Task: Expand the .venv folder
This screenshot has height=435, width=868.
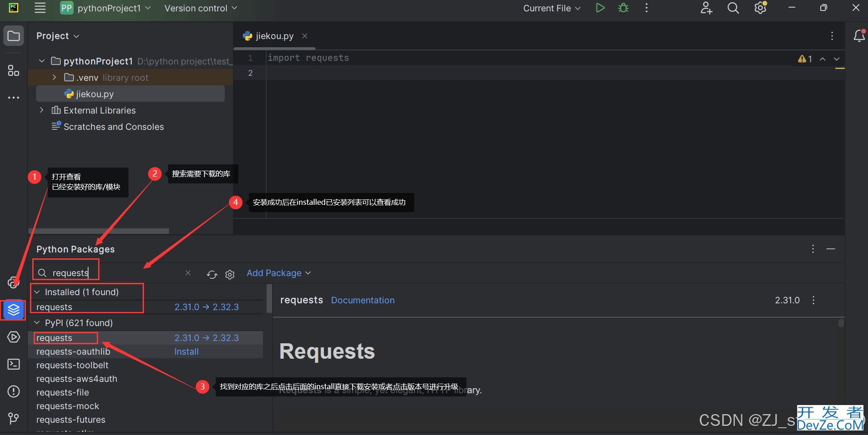Action: [55, 78]
